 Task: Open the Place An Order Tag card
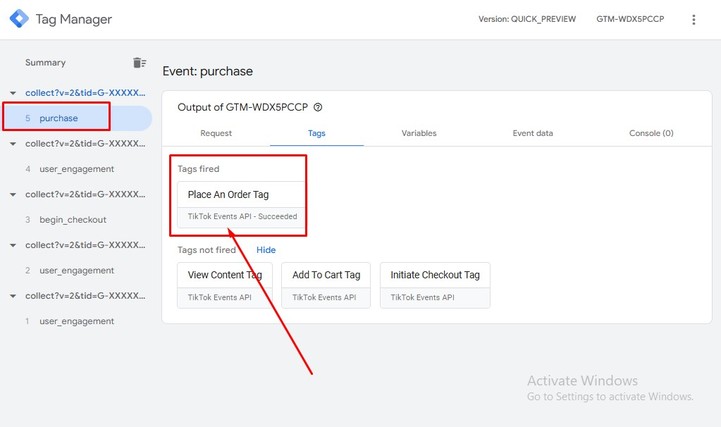click(241, 204)
